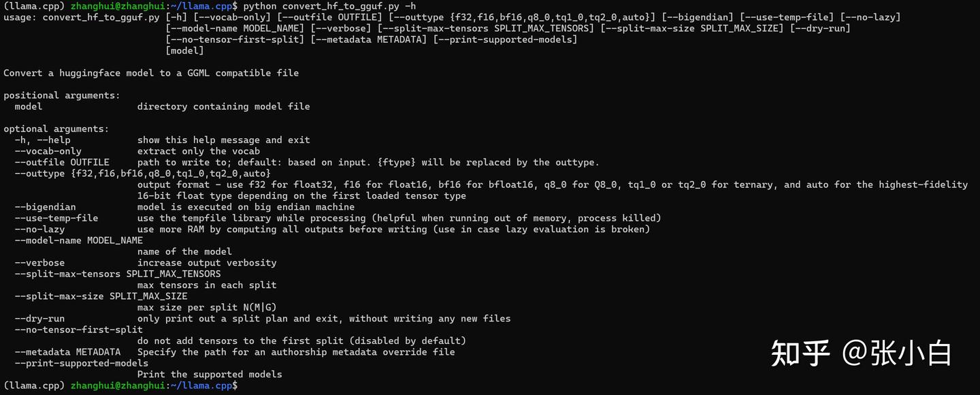
Task: Click the "increase output verbosity" description
Action: point(207,262)
